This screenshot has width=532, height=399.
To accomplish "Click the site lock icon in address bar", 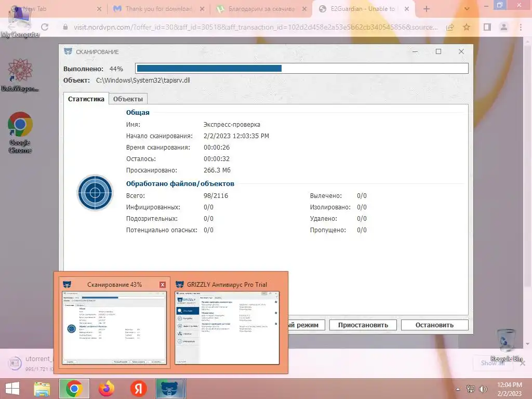I will pyautogui.click(x=65, y=27).
